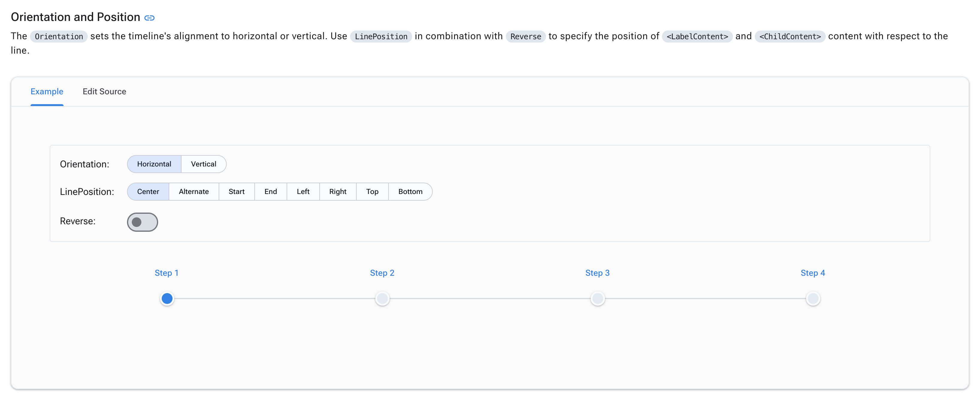Click the Step 3 timeline dot
This screenshot has width=980, height=403.
pyautogui.click(x=598, y=299)
